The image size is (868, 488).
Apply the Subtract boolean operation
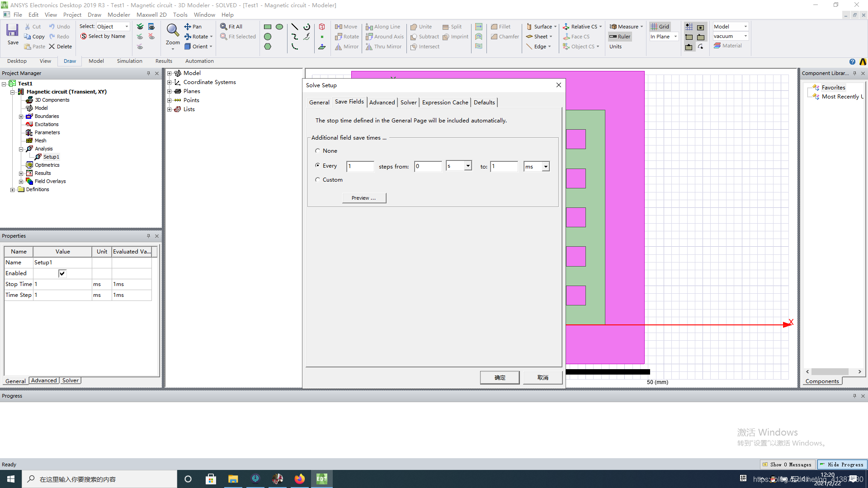tap(425, 37)
